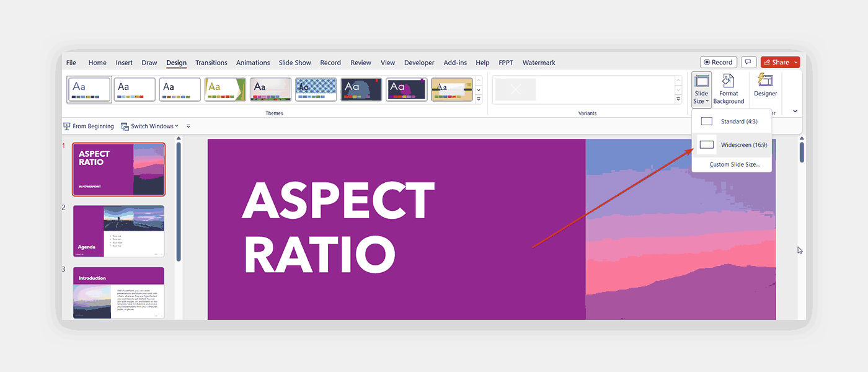Apply the first Office theme
This screenshot has width=868, height=372.
(x=89, y=89)
